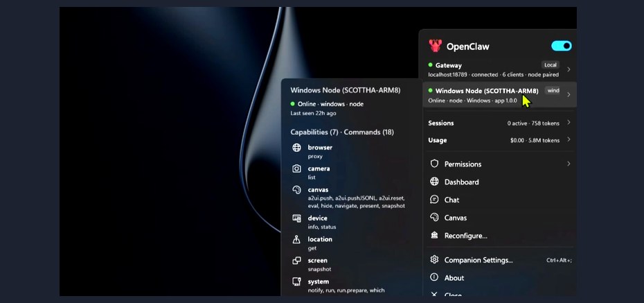The image size is (644, 303).
Task: Click the About info icon
Action: tap(434, 277)
